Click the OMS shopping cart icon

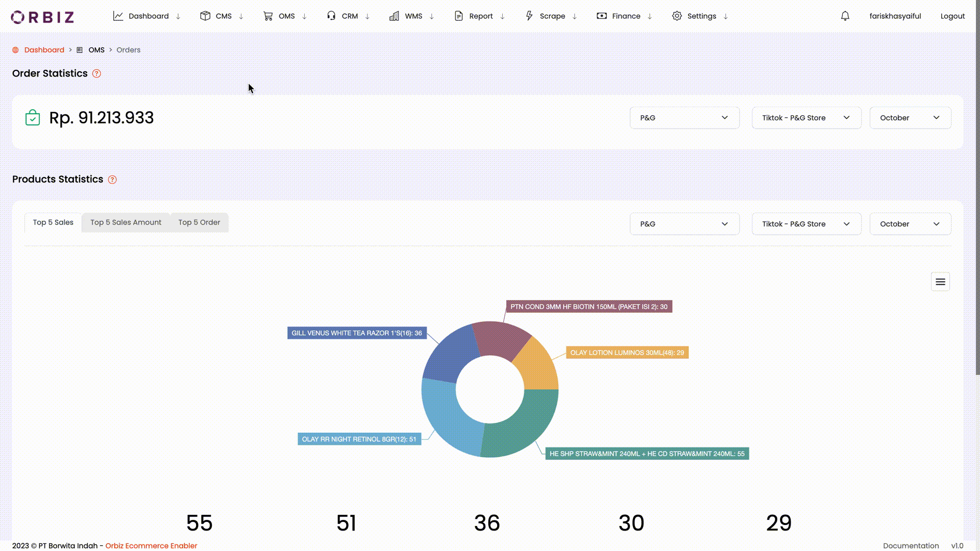(268, 16)
